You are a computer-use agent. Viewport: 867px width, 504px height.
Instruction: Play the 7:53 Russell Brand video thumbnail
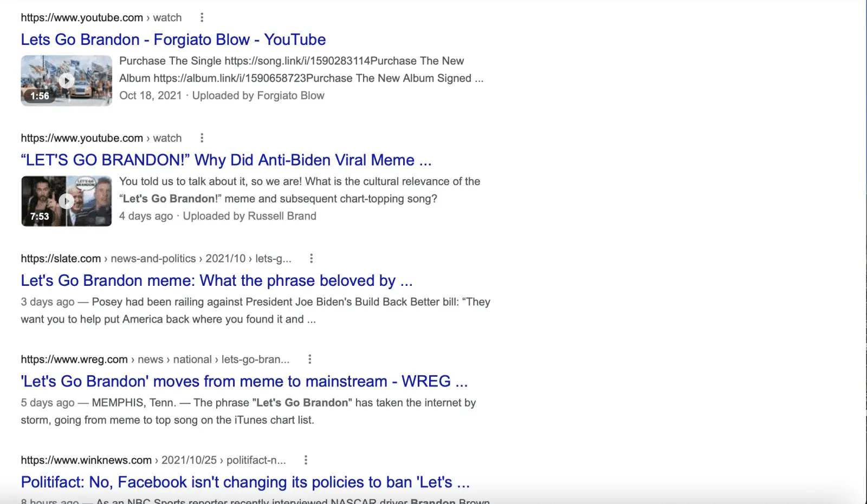coord(66,201)
